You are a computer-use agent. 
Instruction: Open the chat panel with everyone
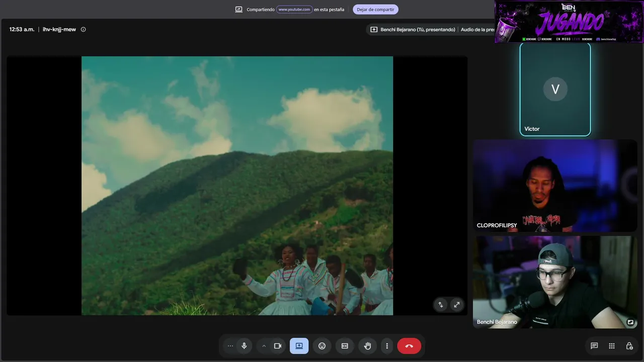point(594,346)
